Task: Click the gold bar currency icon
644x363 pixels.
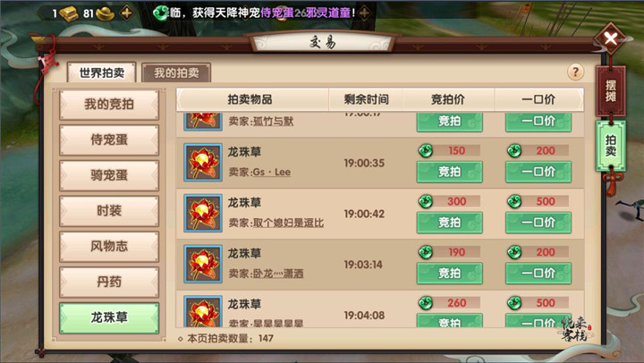Action: coord(69,13)
